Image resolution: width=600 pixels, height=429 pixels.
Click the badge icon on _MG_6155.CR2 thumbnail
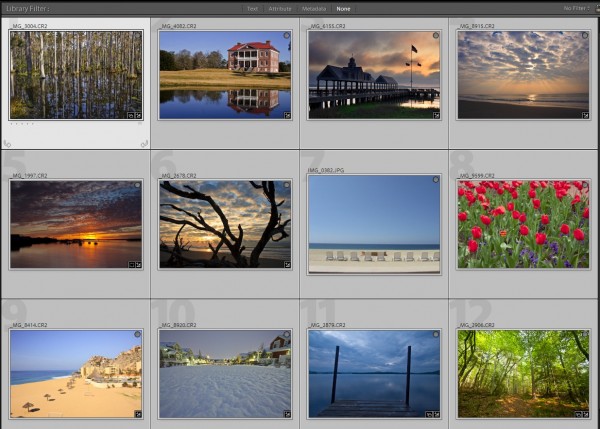(x=435, y=115)
